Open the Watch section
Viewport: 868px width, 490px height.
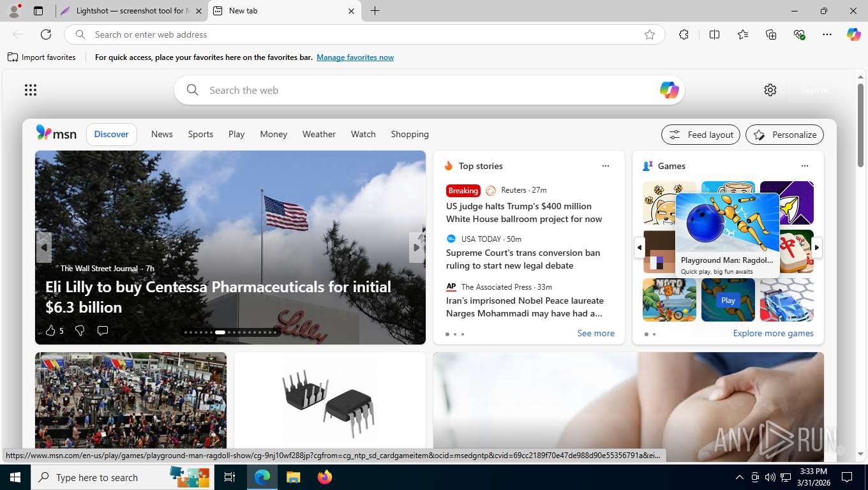(363, 134)
